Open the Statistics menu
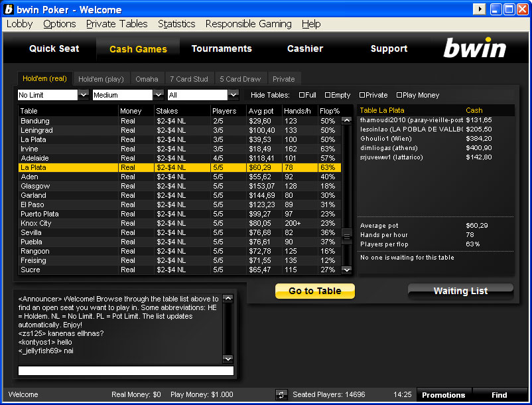The width and height of the screenshot is (532, 405). (176, 24)
